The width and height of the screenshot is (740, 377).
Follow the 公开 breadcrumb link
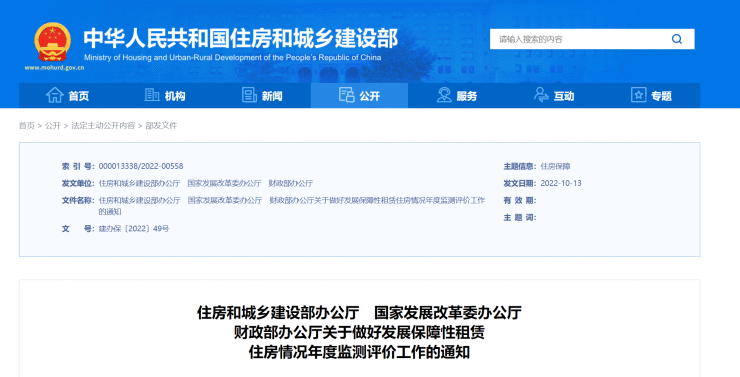pyautogui.click(x=53, y=126)
